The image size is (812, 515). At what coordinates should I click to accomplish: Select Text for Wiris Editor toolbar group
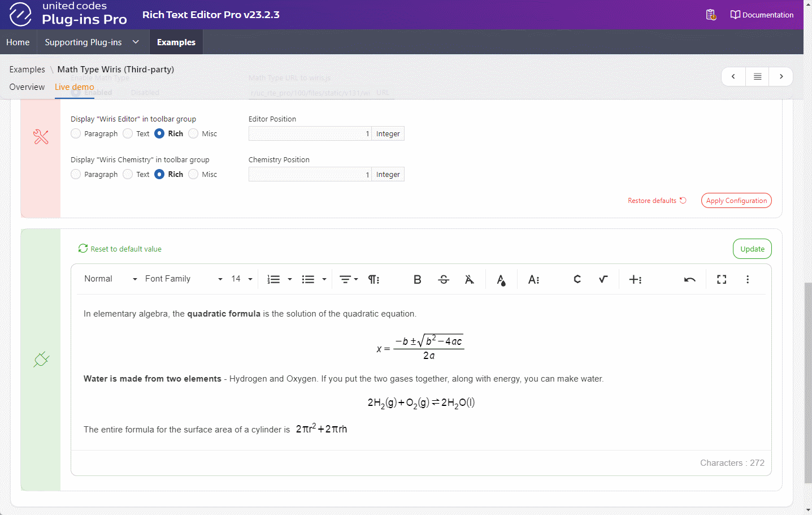pyautogui.click(x=128, y=133)
